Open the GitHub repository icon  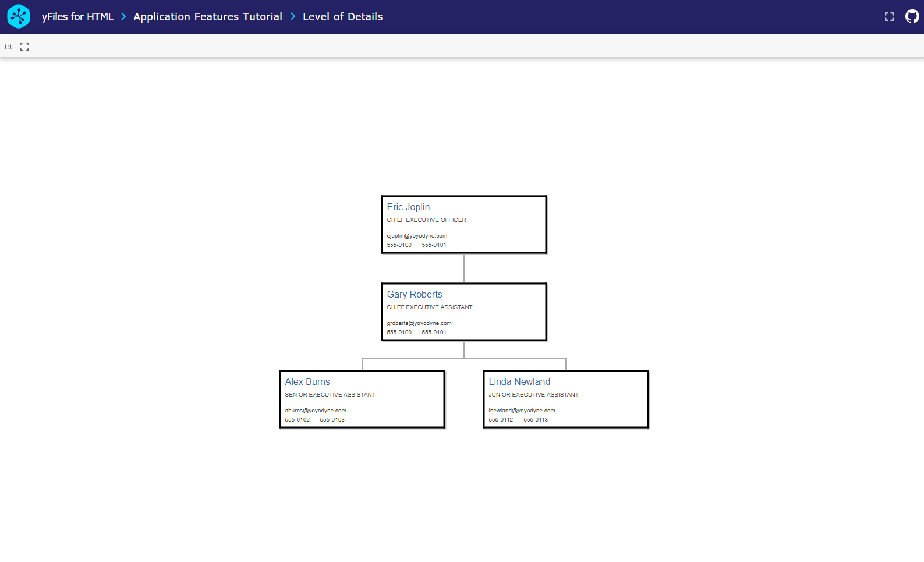tap(912, 16)
